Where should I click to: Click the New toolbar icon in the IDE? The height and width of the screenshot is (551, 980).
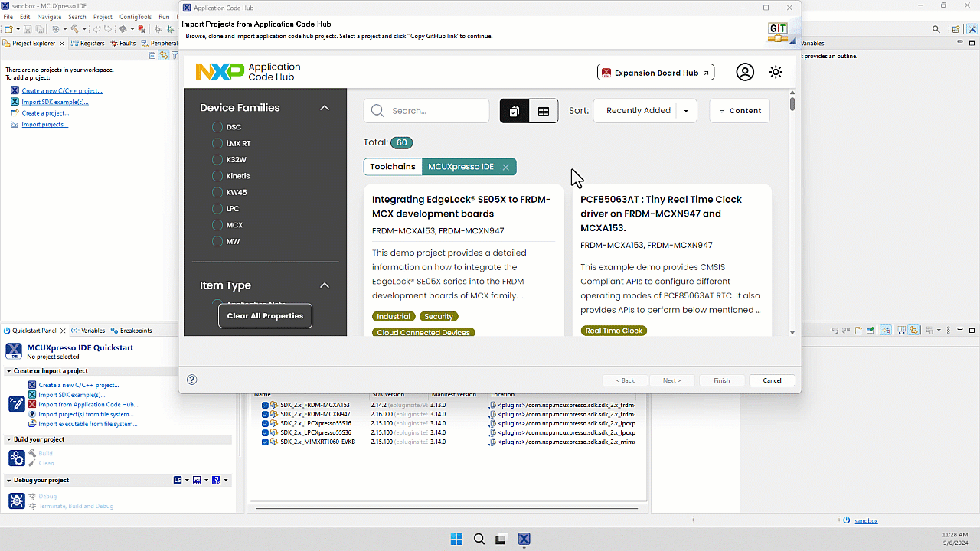coord(8,29)
